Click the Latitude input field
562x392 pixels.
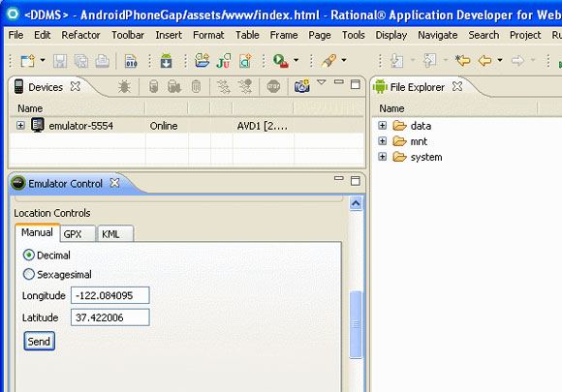110,317
